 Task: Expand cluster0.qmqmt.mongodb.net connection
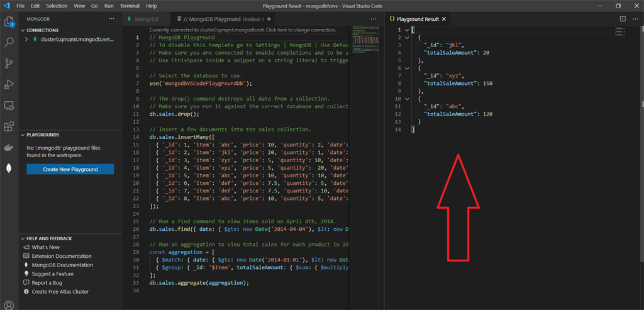pyautogui.click(x=26, y=40)
